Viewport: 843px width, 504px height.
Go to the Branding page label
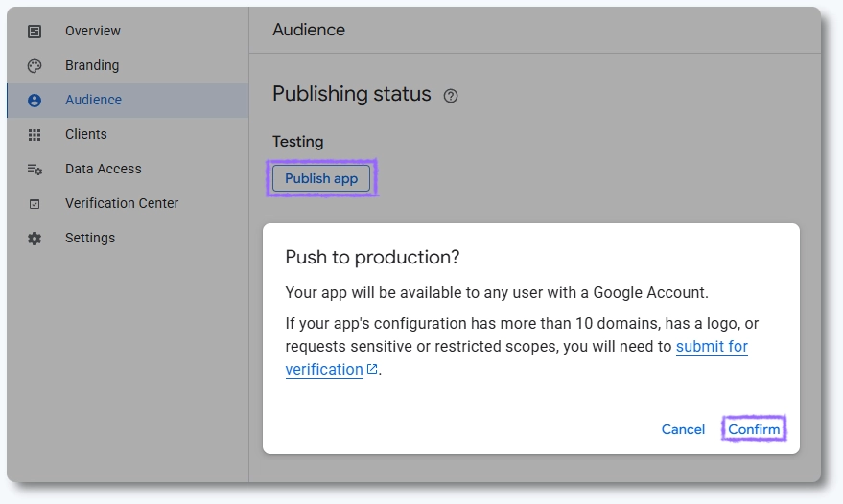(92, 65)
